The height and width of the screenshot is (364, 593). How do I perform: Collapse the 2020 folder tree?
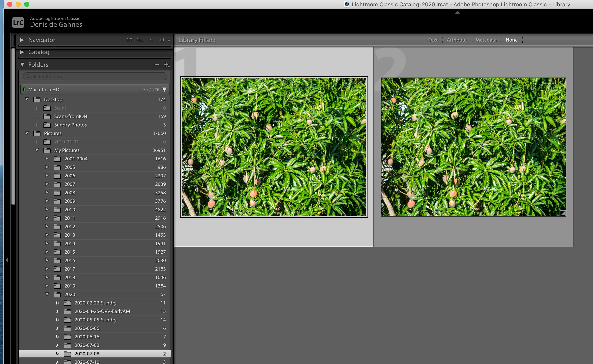pos(47,294)
